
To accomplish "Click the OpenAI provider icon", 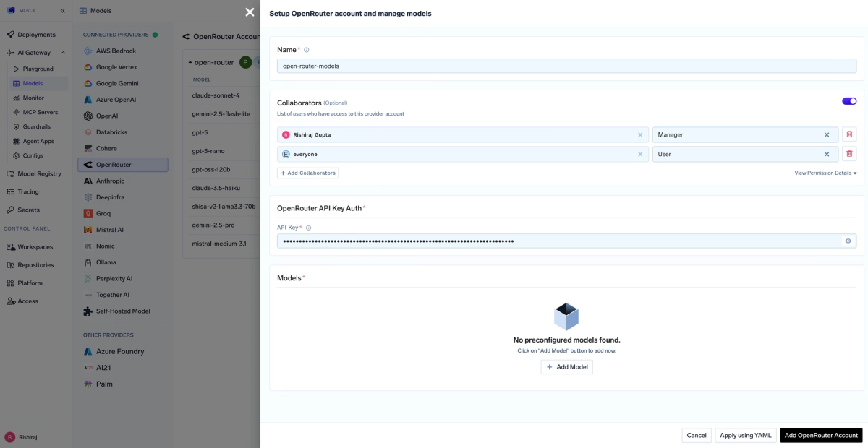I will pyautogui.click(x=88, y=116).
